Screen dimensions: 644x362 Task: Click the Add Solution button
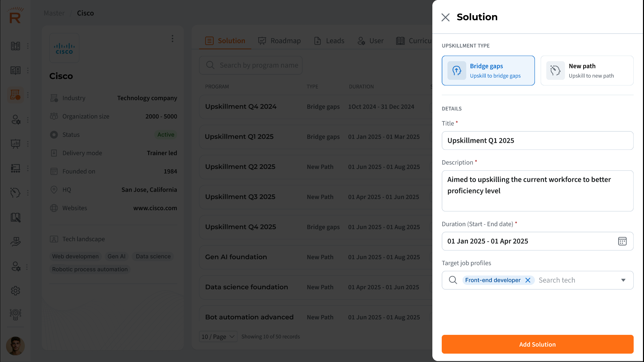pyautogui.click(x=537, y=344)
